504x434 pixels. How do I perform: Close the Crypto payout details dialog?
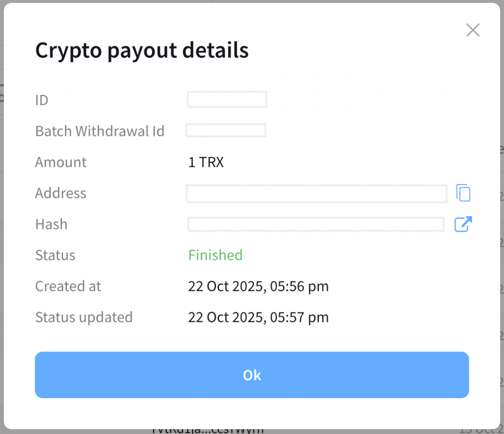point(472,31)
